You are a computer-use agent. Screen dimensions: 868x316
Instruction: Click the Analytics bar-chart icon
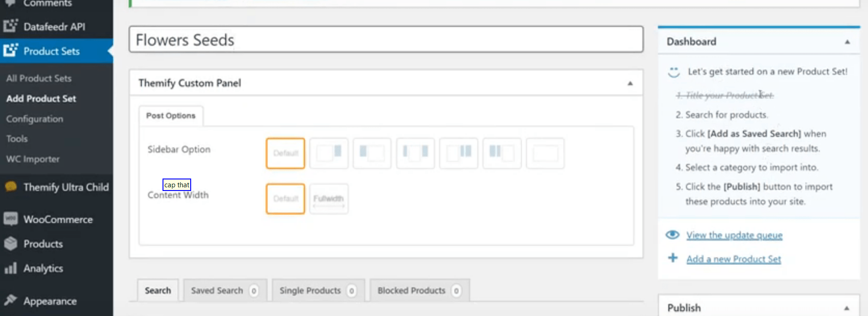[x=12, y=268]
